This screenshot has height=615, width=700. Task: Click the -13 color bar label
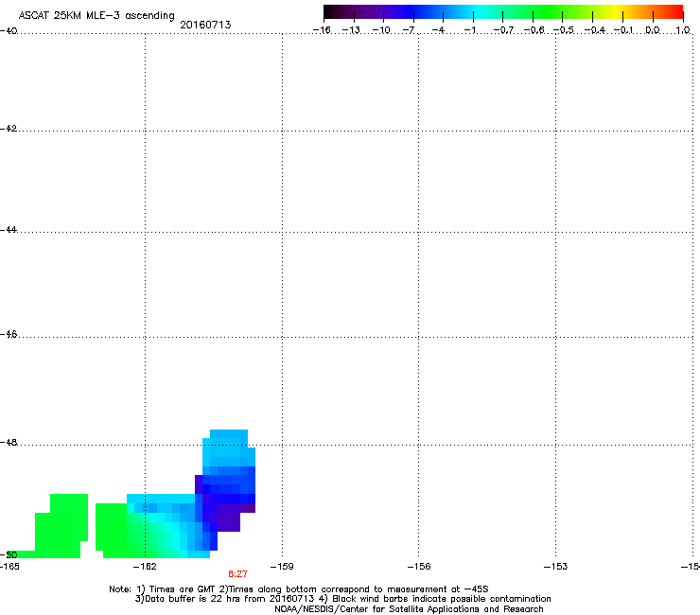click(351, 30)
